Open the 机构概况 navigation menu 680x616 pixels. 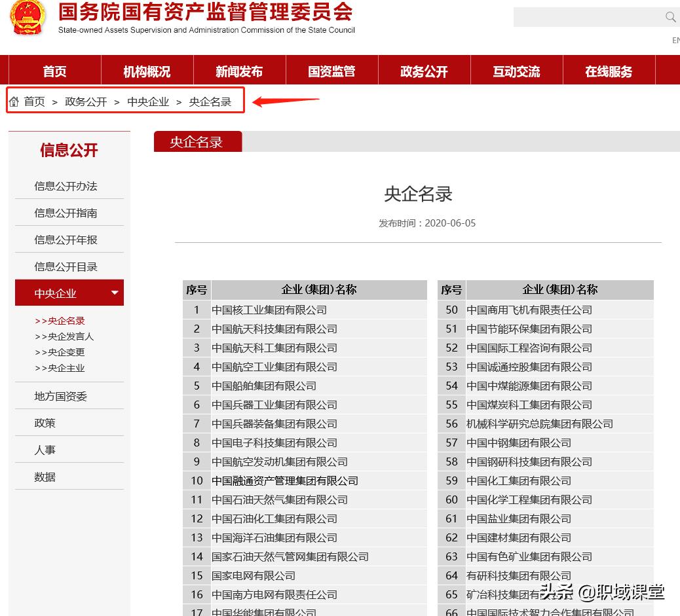[x=147, y=71]
